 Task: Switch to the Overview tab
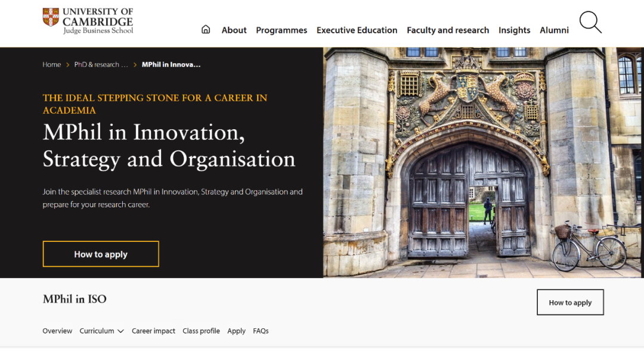[x=57, y=331]
